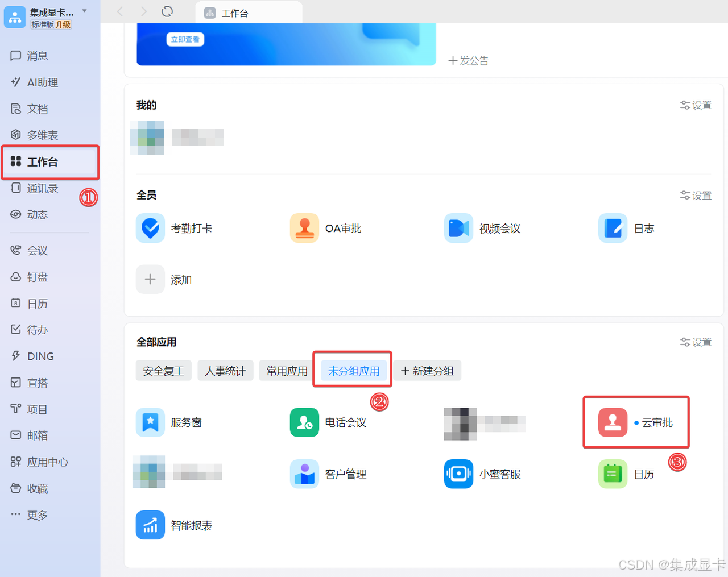Open 设置 for the 我的 section
The height and width of the screenshot is (577, 728).
click(696, 105)
